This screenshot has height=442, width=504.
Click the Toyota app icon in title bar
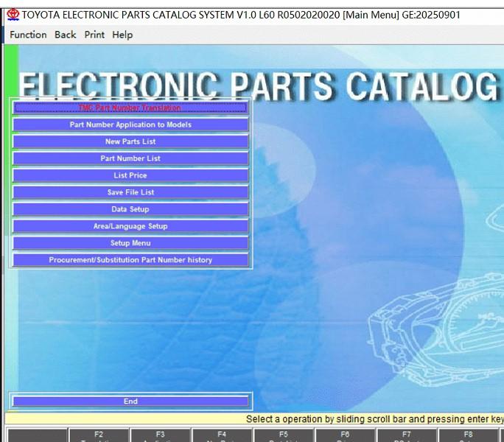click(x=13, y=15)
